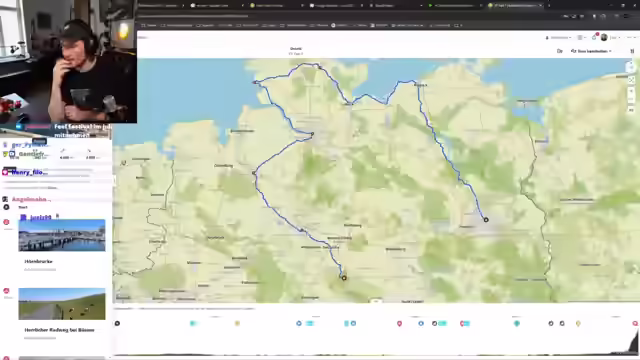This screenshot has height=360, width=640.
Task: Select the active rightmost browser tab
Action: point(515,5)
